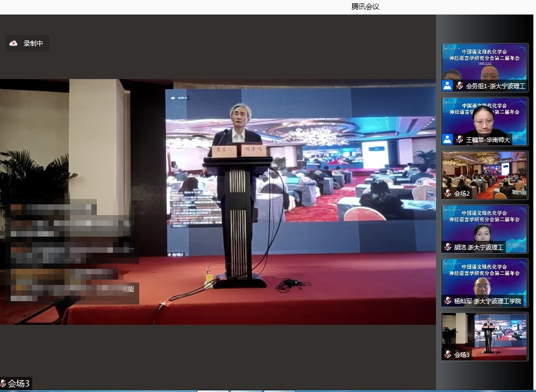
Task: Click the mic icon on the 会场2 thumbnail
Action: [448, 193]
